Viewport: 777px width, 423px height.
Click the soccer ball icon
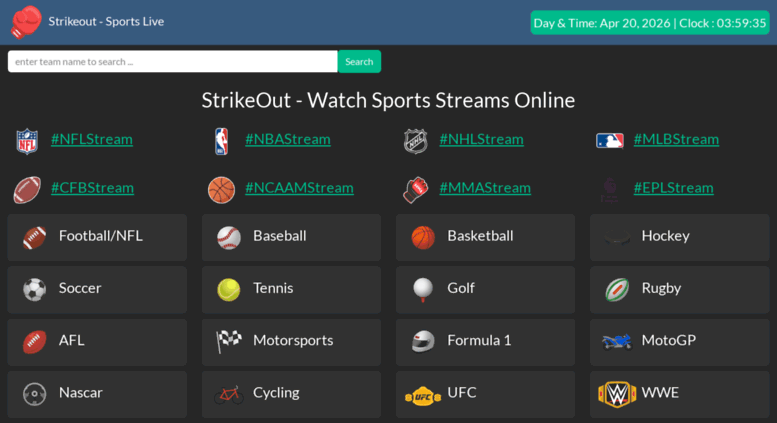coord(35,290)
